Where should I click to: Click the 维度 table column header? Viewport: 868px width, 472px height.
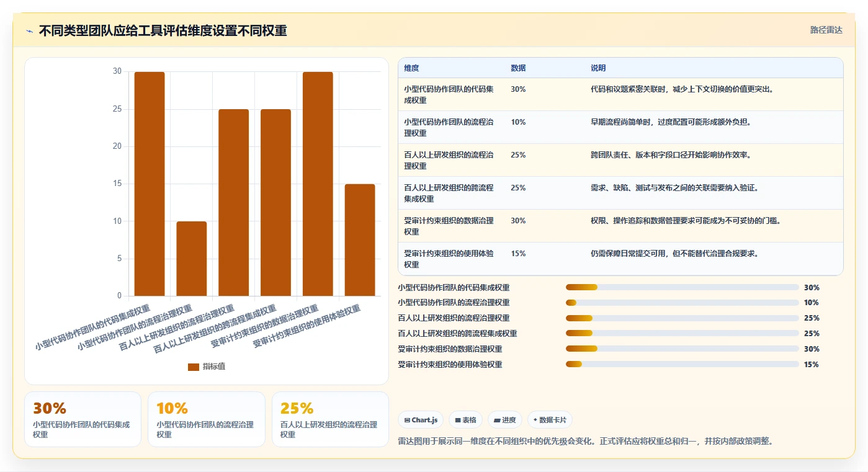pos(411,68)
